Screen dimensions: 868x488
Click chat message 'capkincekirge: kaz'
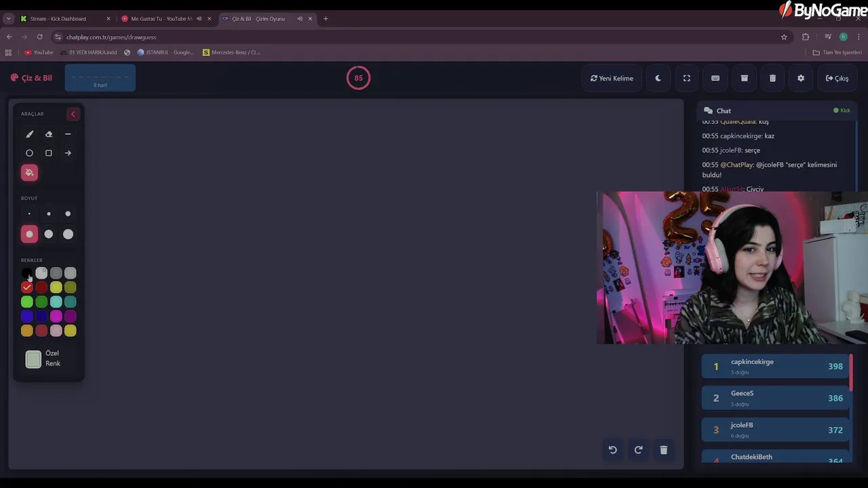[x=738, y=136]
